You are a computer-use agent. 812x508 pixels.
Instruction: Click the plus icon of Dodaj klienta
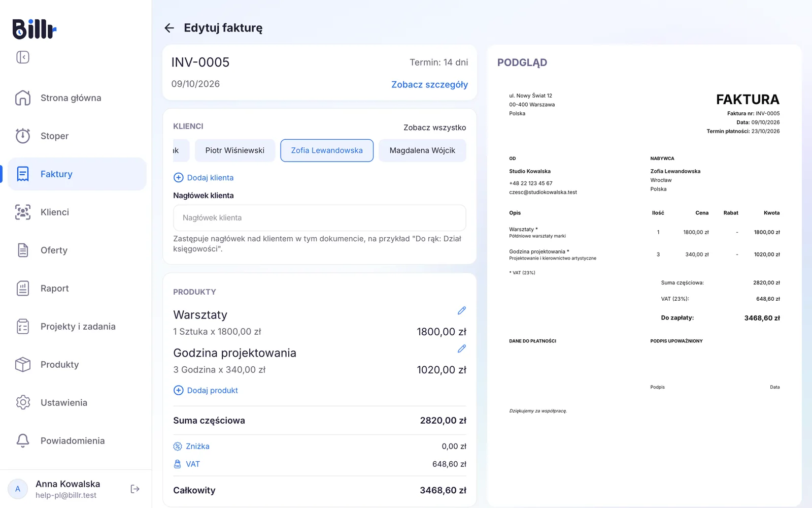click(179, 177)
